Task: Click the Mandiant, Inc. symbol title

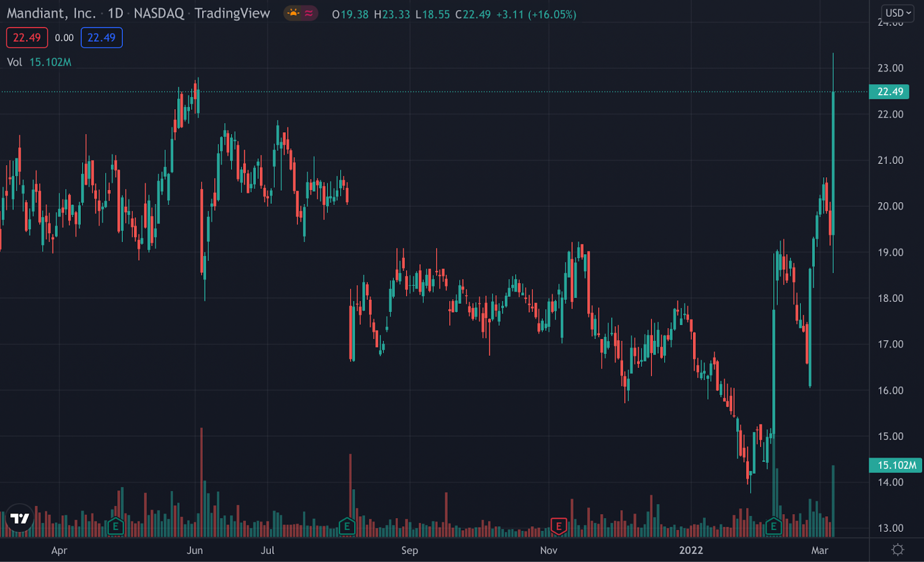Action: pyautogui.click(x=51, y=13)
